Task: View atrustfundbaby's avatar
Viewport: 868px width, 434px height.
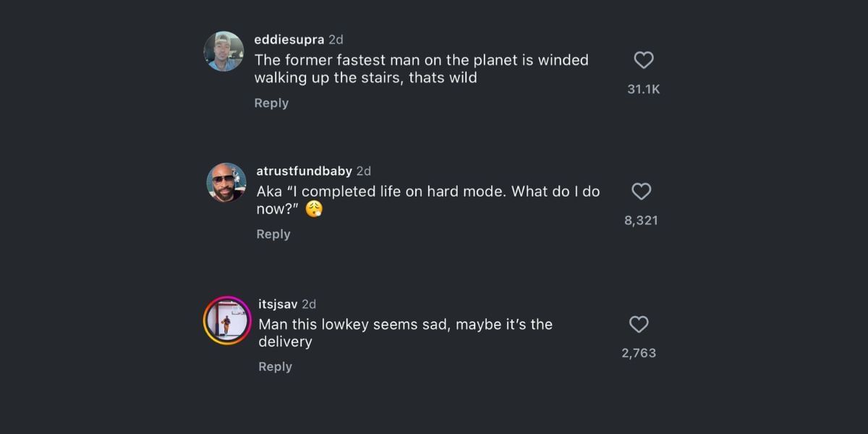Action: coord(226,182)
